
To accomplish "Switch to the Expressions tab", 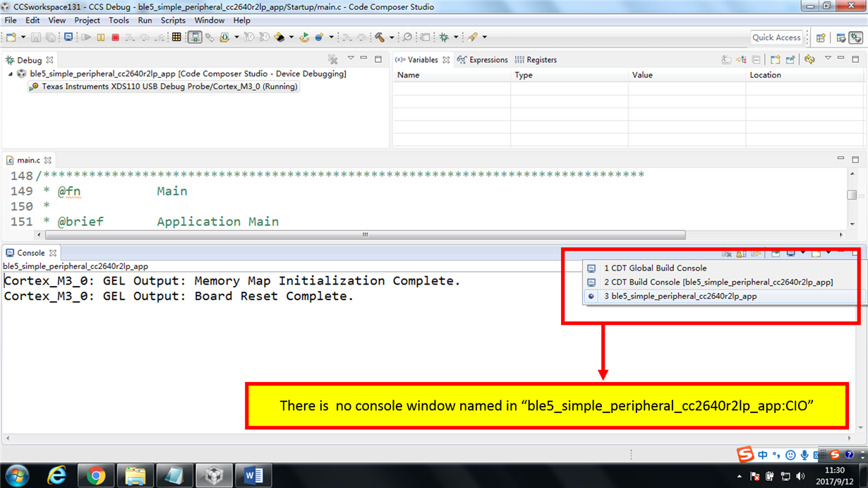I will 483,60.
